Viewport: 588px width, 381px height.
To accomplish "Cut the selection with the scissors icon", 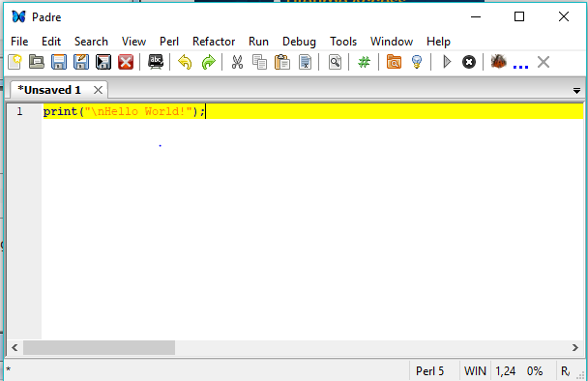I will [x=237, y=62].
